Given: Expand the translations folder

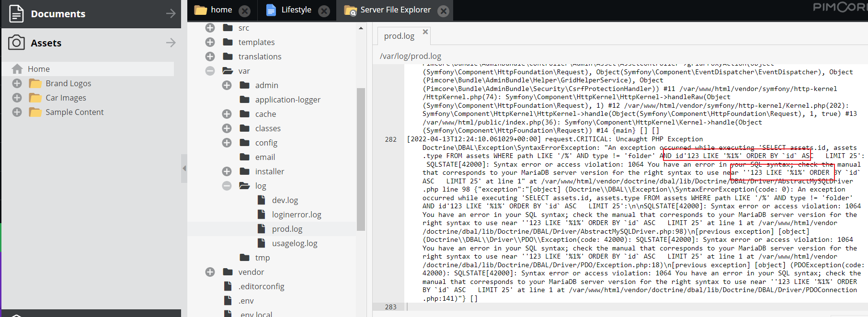Looking at the screenshot, I should point(210,57).
